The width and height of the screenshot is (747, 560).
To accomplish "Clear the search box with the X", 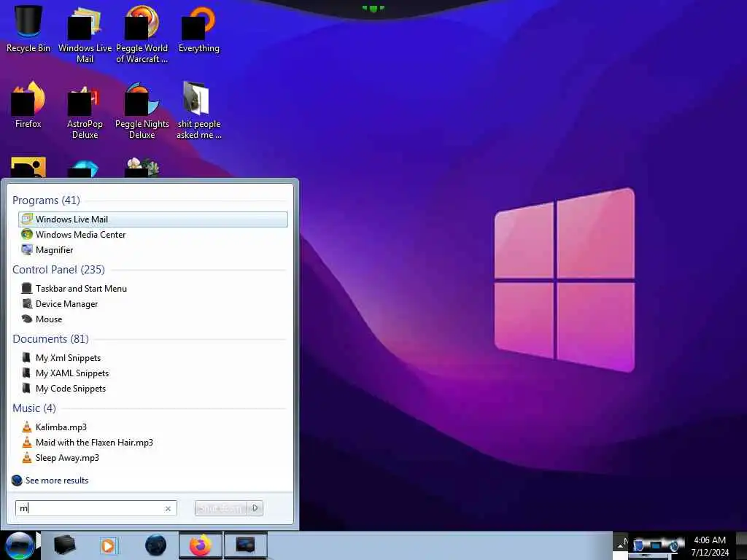I will point(168,508).
